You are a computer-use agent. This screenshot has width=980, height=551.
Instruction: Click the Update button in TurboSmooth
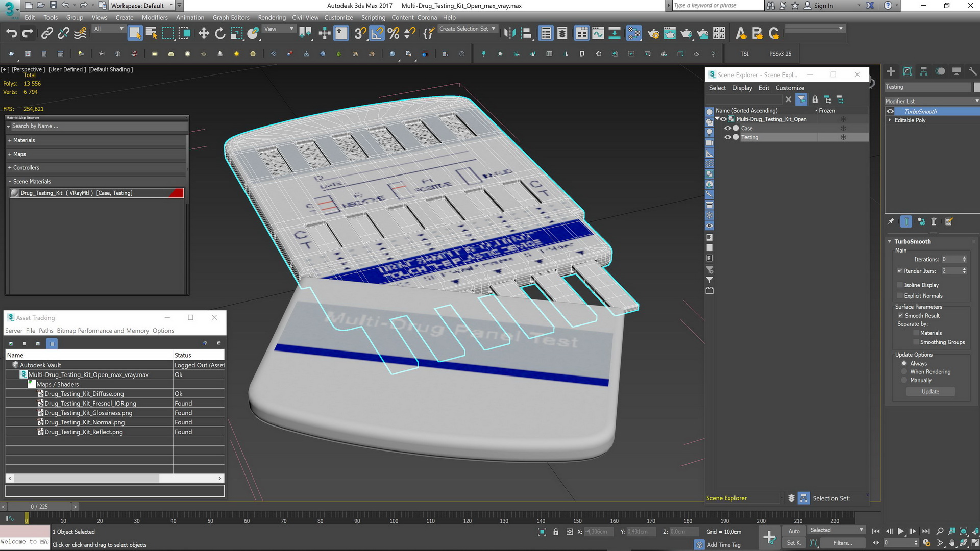tap(930, 391)
